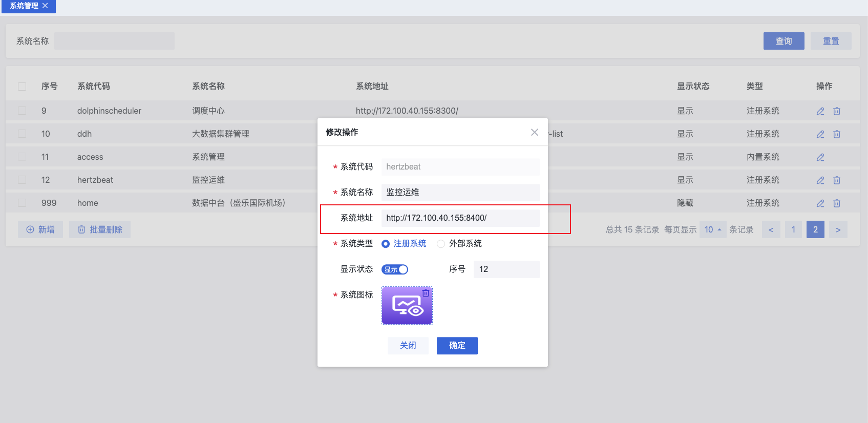Delete the hertzbeat row using trash icon
The height and width of the screenshot is (423, 868).
tap(837, 180)
